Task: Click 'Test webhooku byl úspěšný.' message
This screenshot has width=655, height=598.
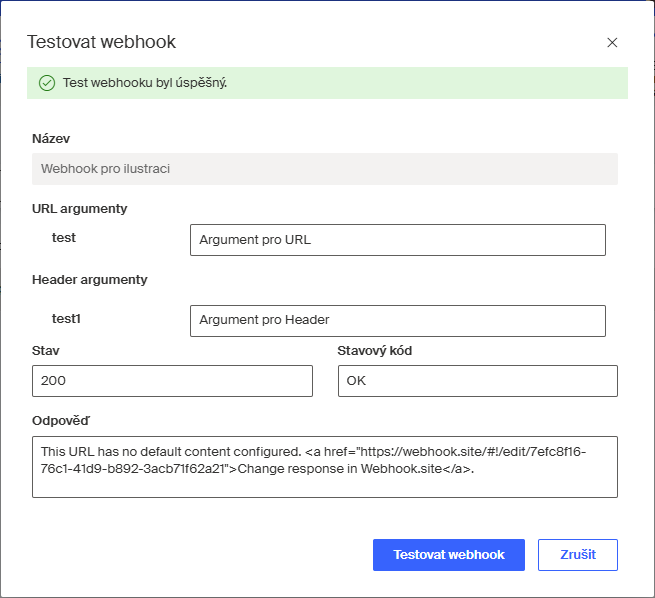Action: coord(145,83)
